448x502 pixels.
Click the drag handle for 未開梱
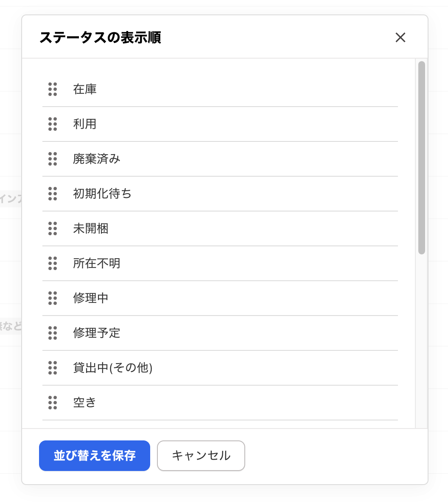[53, 228]
